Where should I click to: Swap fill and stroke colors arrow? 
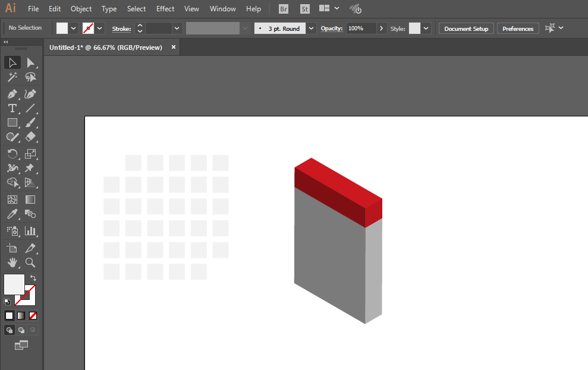[x=33, y=277]
